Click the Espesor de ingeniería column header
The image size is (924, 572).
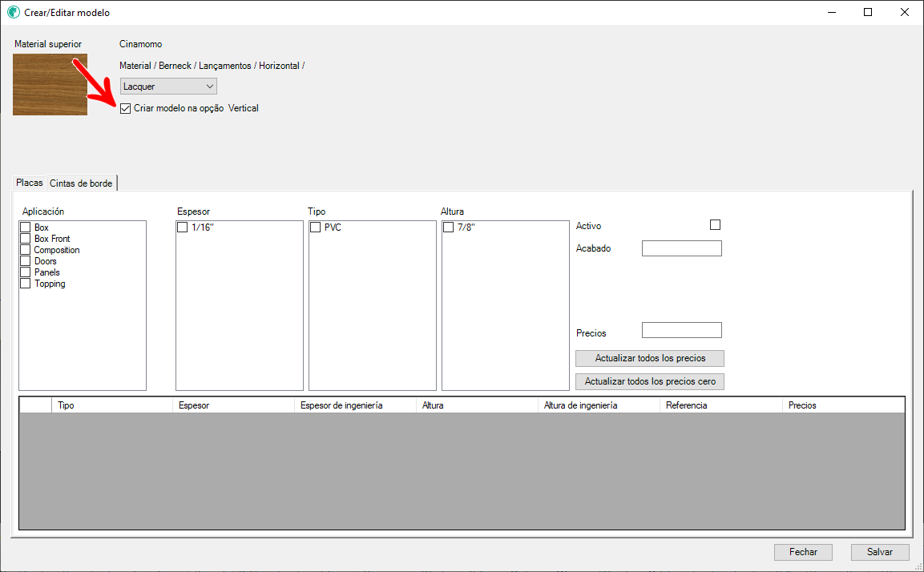[x=355, y=405]
